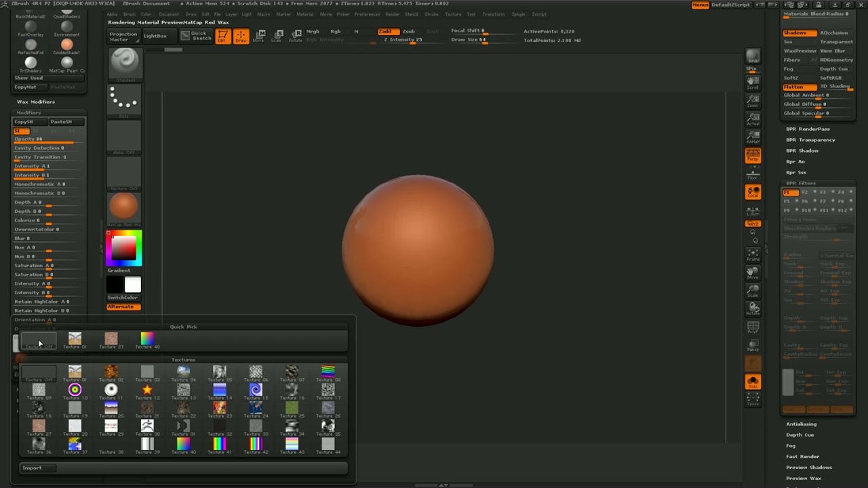Choose Texture 04 sky sphere texture
Image resolution: width=868 pixels, height=488 pixels.
pyautogui.click(x=183, y=373)
